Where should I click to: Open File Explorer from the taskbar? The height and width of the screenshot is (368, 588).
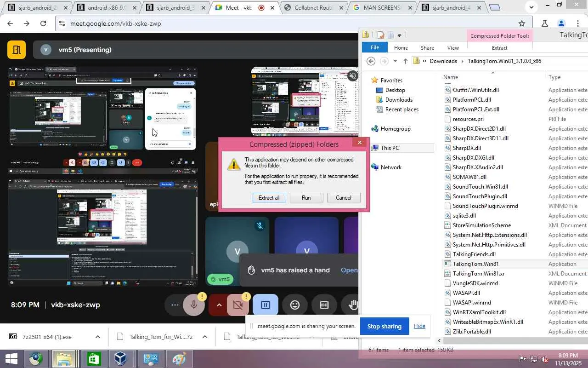64,359
